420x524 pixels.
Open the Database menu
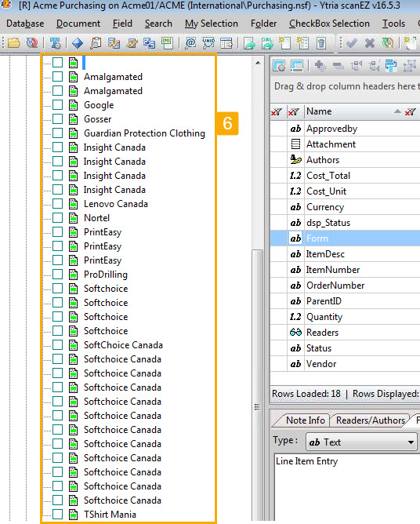tap(25, 24)
